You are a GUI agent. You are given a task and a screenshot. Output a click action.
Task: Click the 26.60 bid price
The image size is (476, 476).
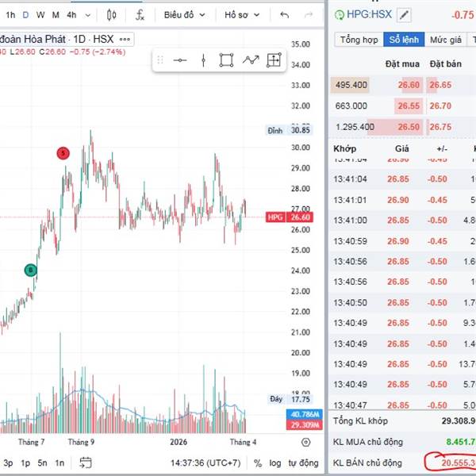click(409, 85)
